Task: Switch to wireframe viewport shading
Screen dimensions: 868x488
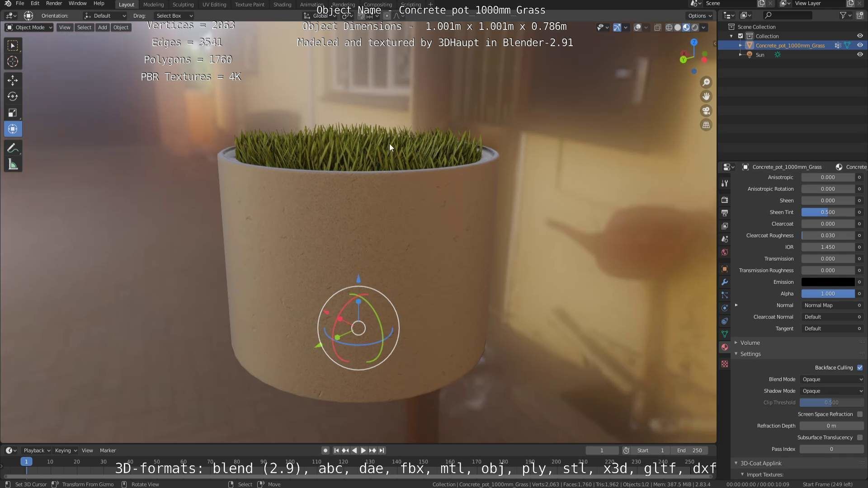Action: click(x=669, y=28)
